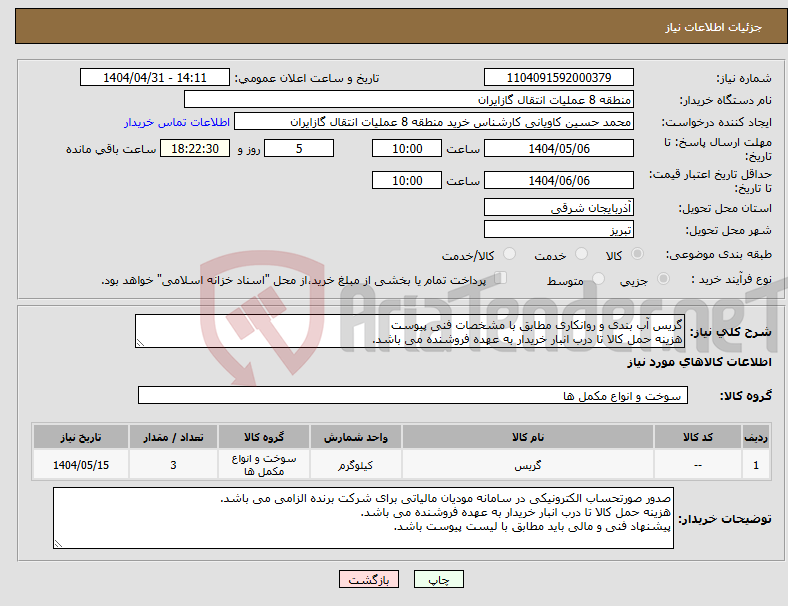Select the متوسط purchase type radio

[x=598, y=278]
